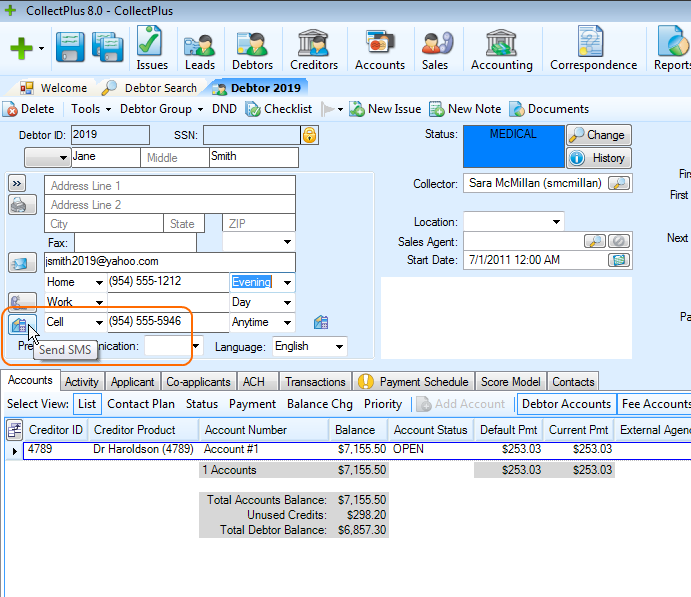
Task: Click the send email icon beside email field
Action: pyautogui.click(x=19, y=263)
